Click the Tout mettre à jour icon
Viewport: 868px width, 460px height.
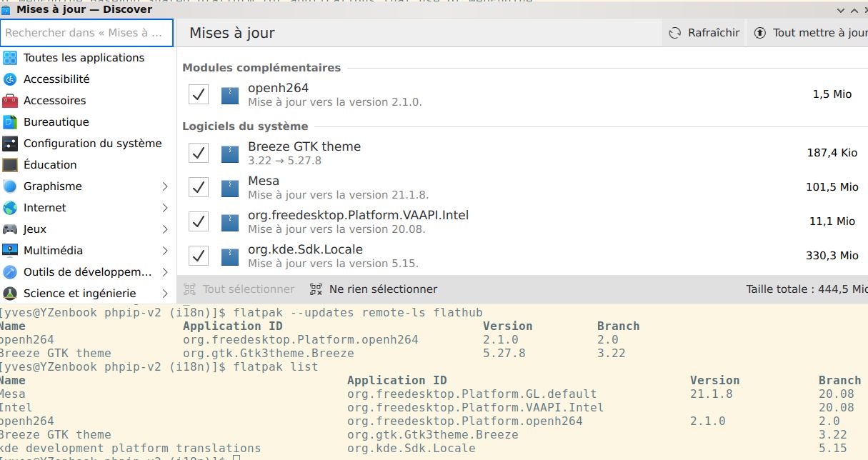click(x=760, y=33)
